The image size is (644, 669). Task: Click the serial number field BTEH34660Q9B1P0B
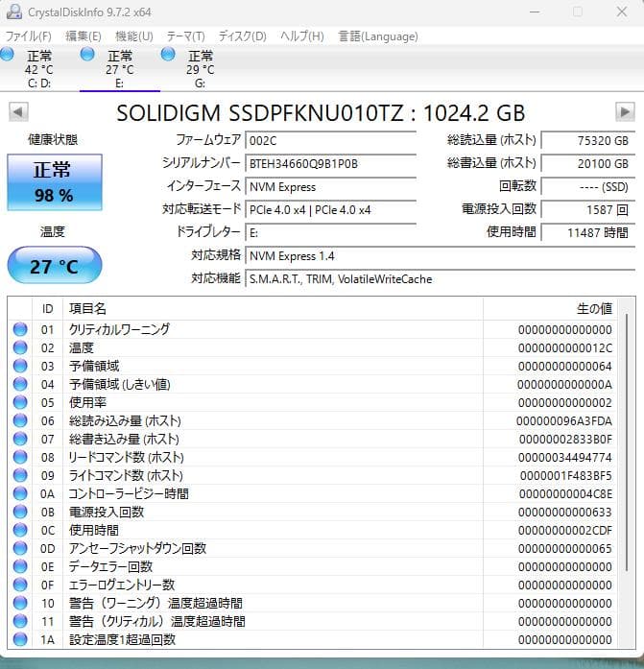pyautogui.click(x=330, y=163)
